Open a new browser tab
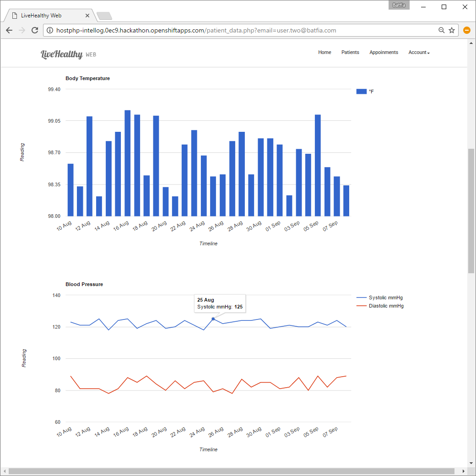 tap(104, 16)
